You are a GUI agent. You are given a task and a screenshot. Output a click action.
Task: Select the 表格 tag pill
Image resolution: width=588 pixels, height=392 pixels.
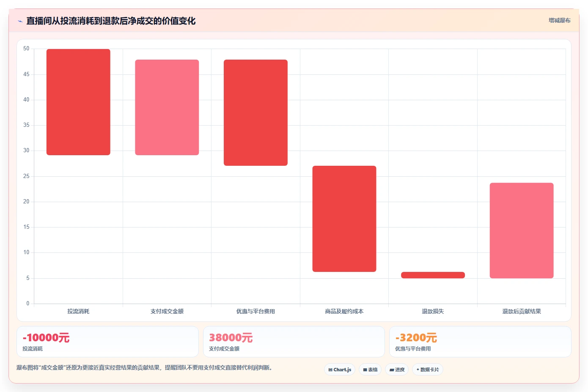click(x=370, y=370)
